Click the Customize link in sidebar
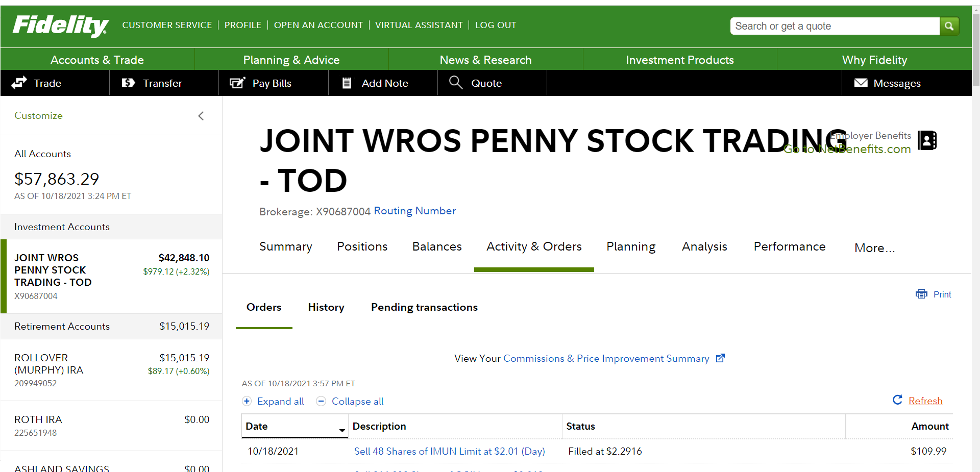 point(38,116)
